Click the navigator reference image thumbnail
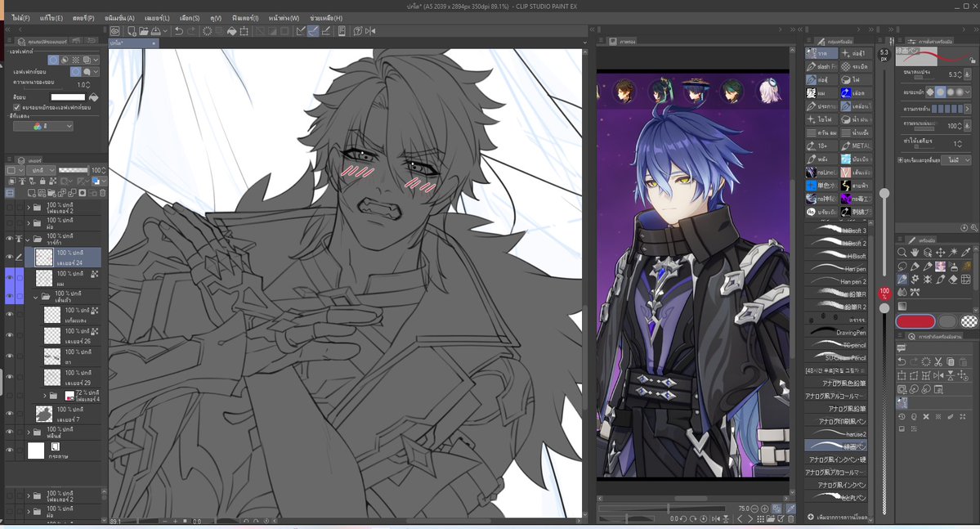The height and width of the screenshot is (529, 980). (693, 275)
